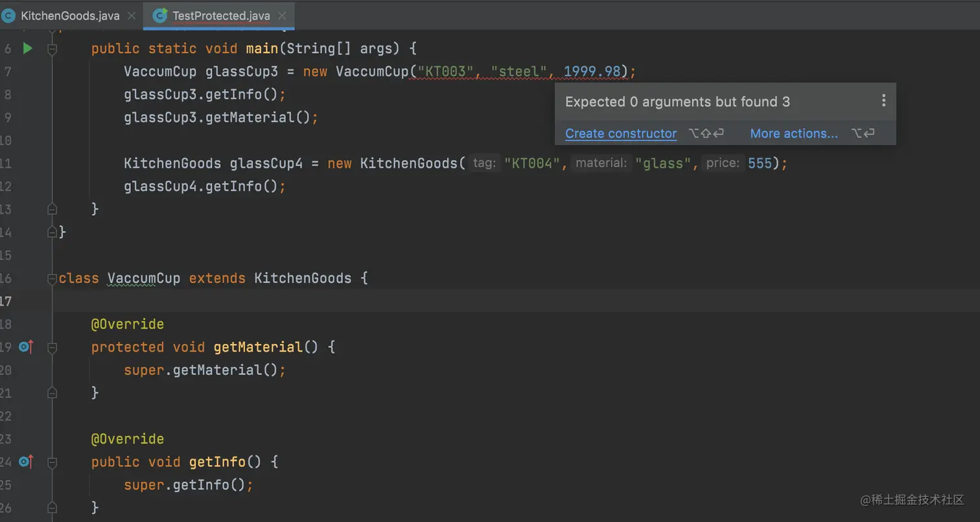
Task: Click the glassCup4 variable declaration name
Action: [266, 163]
